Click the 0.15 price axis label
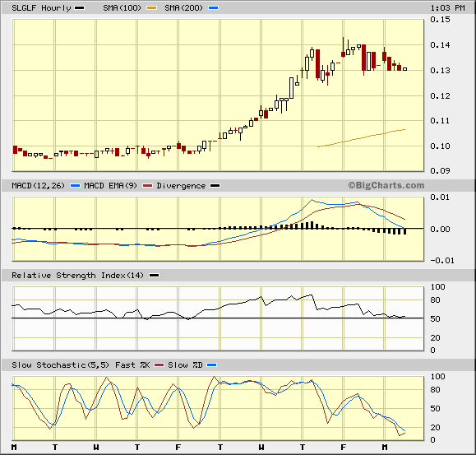The height and width of the screenshot is (455, 476). tap(440, 20)
